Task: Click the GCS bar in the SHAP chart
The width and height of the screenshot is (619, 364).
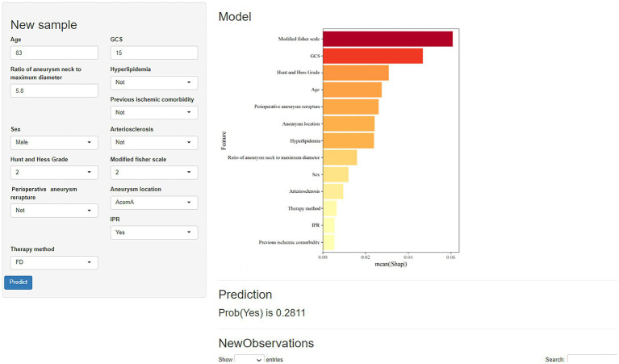Action: pos(373,56)
